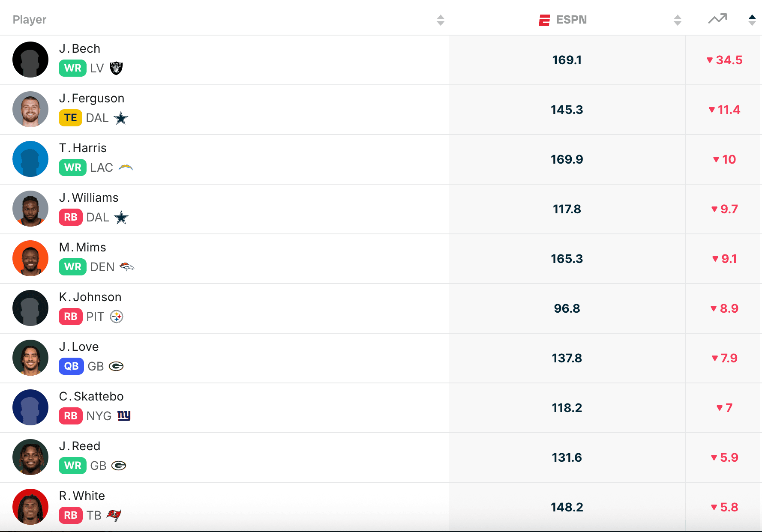Click the ESPN logo icon
762x532 pixels.
(x=544, y=20)
